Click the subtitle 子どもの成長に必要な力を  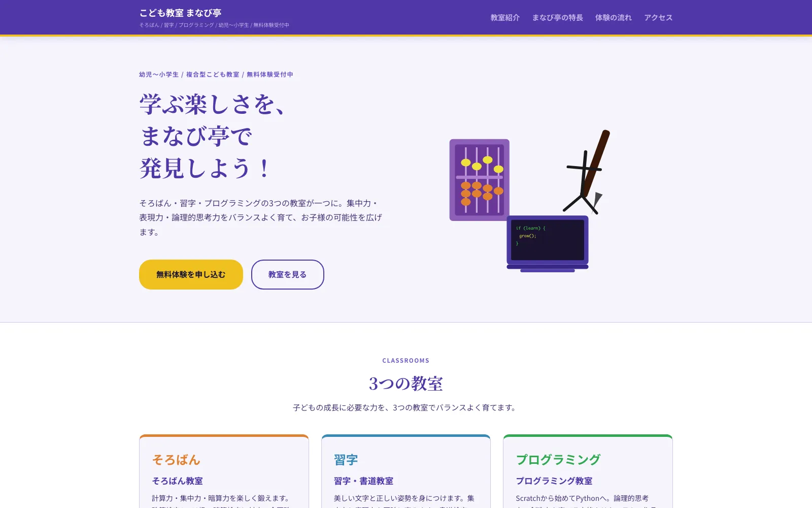(406, 407)
